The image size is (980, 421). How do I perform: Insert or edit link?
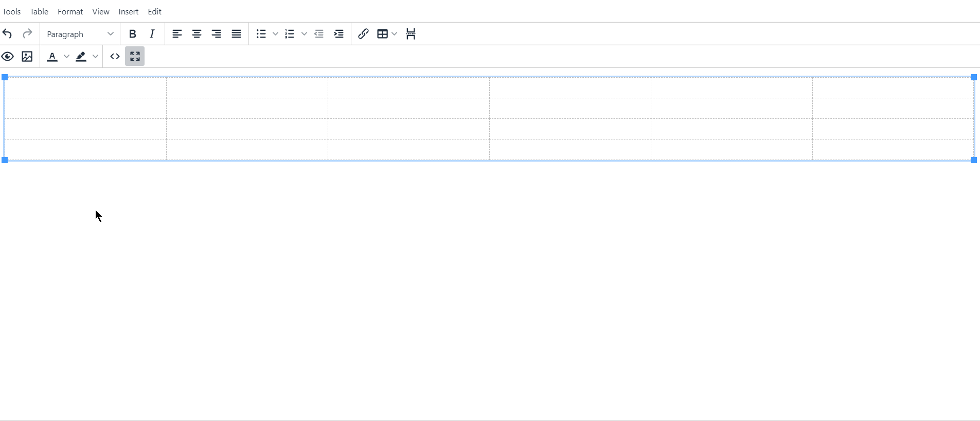(x=363, y=34)
